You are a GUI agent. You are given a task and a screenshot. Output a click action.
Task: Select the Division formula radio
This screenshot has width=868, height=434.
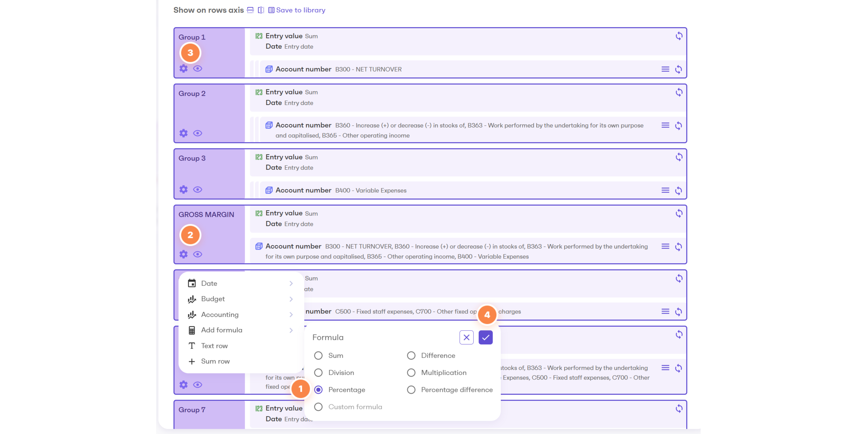(318, 373)
